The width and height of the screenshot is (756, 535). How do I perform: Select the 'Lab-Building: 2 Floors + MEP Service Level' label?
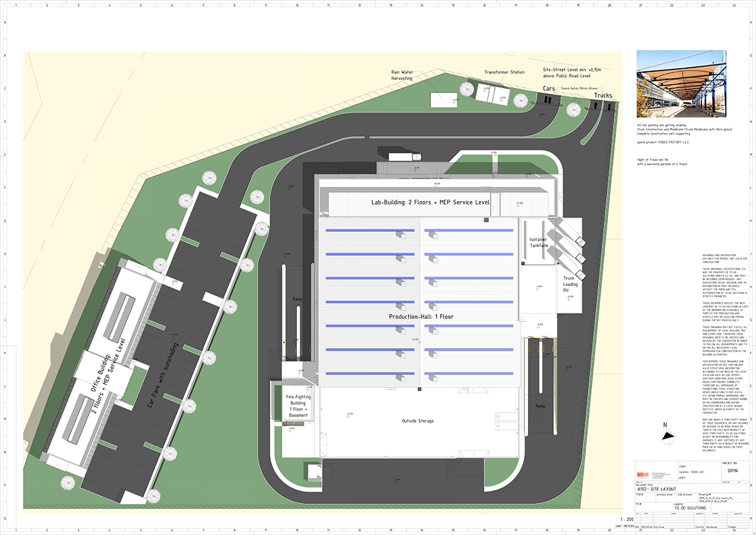(x=430, y=202)
